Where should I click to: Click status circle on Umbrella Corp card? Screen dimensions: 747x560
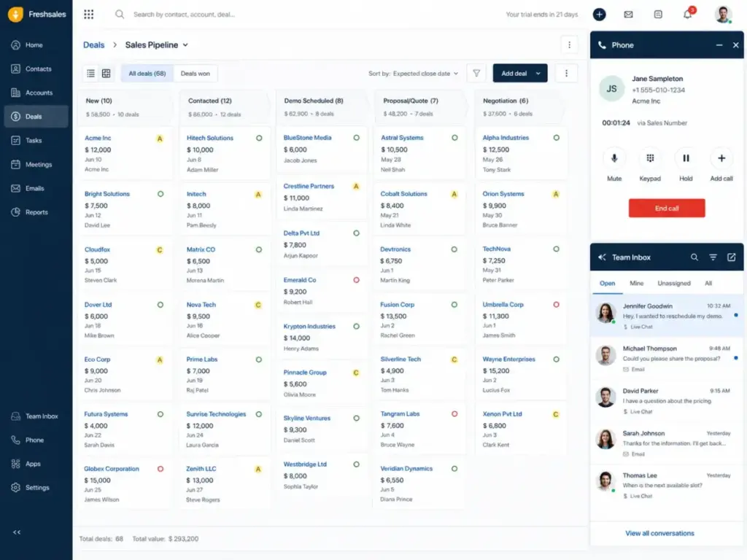click(x=556, y=304)
